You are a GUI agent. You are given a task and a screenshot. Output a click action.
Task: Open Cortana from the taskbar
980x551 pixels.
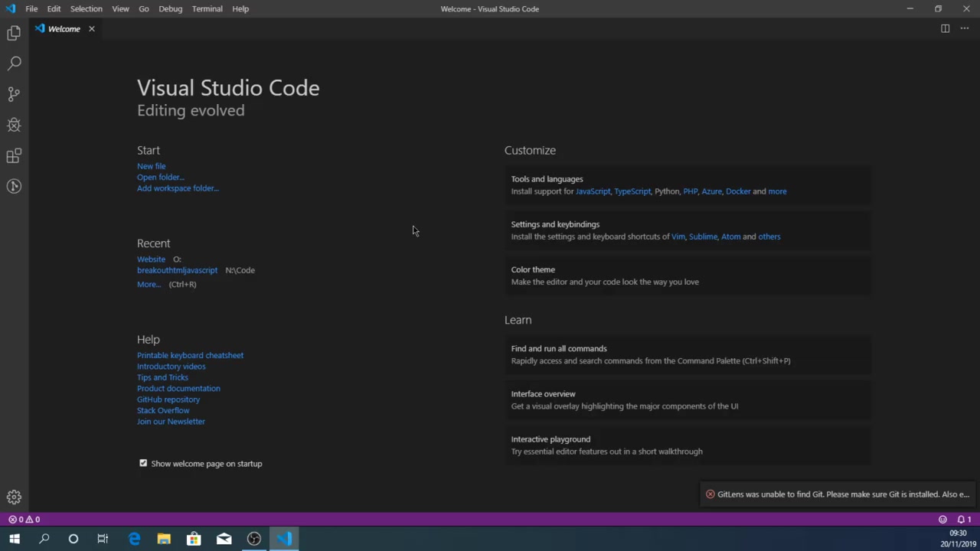tap(73, 539)
